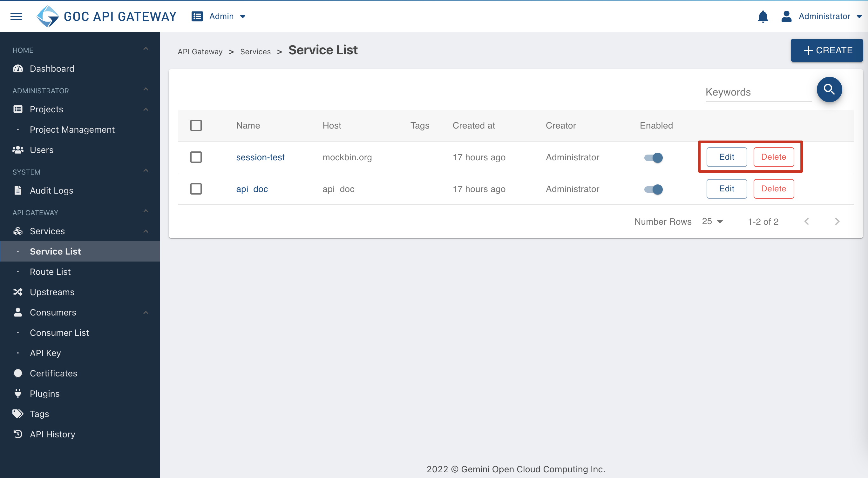Check the select-all header checkbox

tap(196, 125)
